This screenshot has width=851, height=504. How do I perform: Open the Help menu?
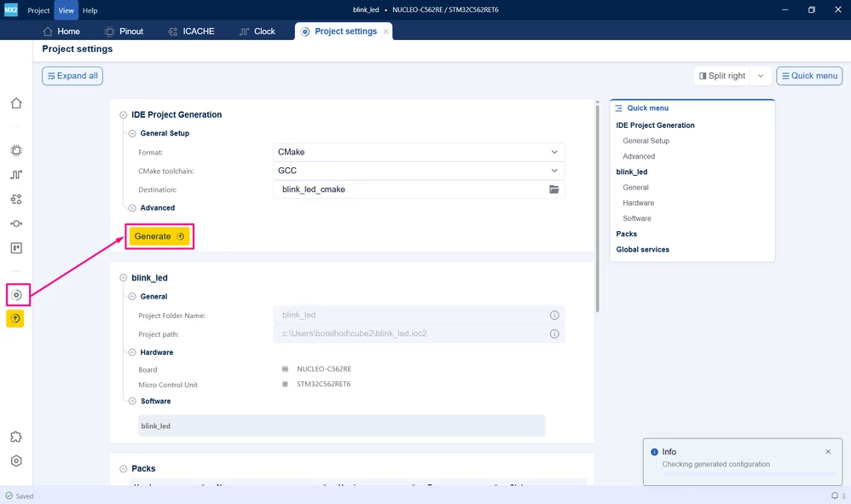90,10
